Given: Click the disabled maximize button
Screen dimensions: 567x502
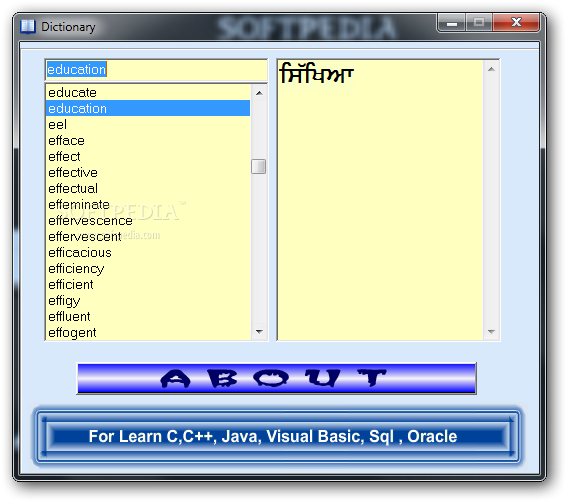Looking at the screenshot, I should click(479, 23).
